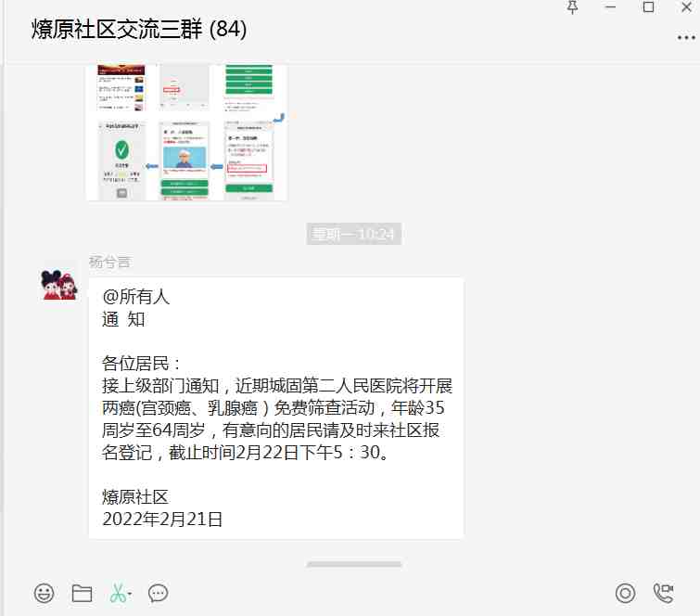Click the 燎原社区 signature in message

coord(135,497)
